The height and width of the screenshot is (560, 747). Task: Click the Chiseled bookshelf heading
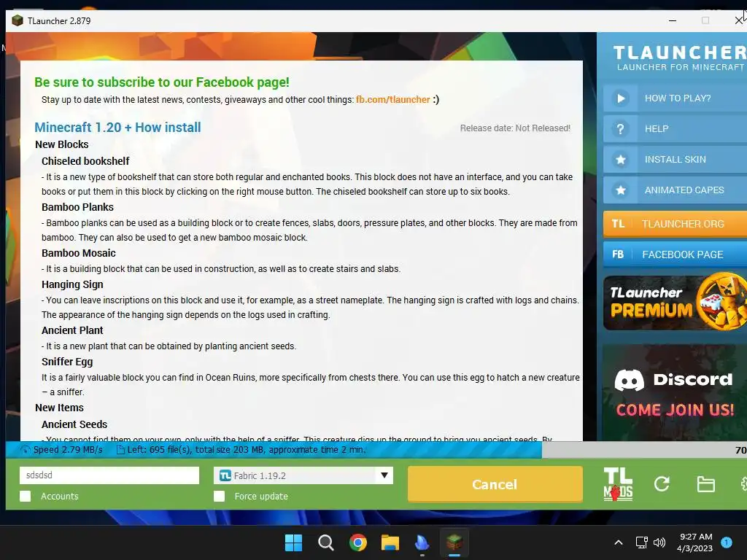click(x=85, y=161)
